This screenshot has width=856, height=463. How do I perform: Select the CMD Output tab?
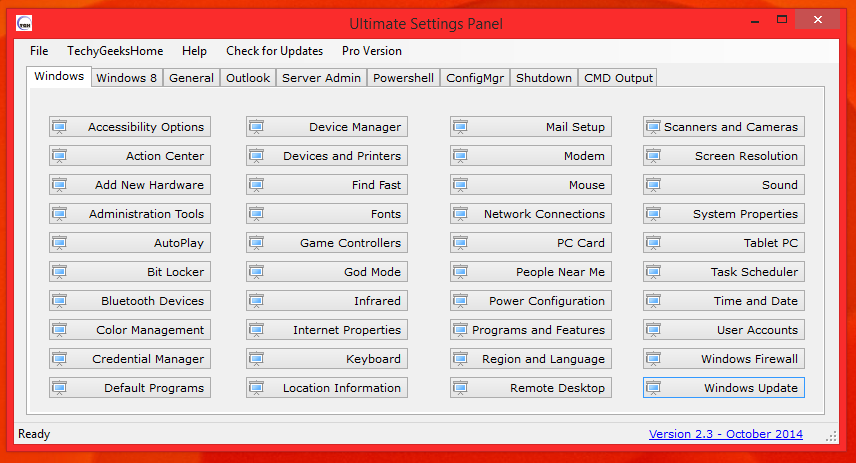[618, 78]
